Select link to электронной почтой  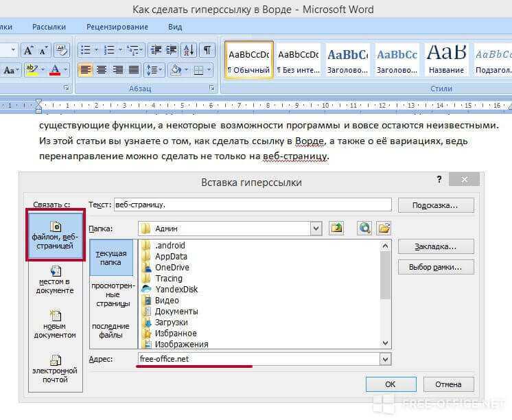pyautogui.click(x=55, y=369)
